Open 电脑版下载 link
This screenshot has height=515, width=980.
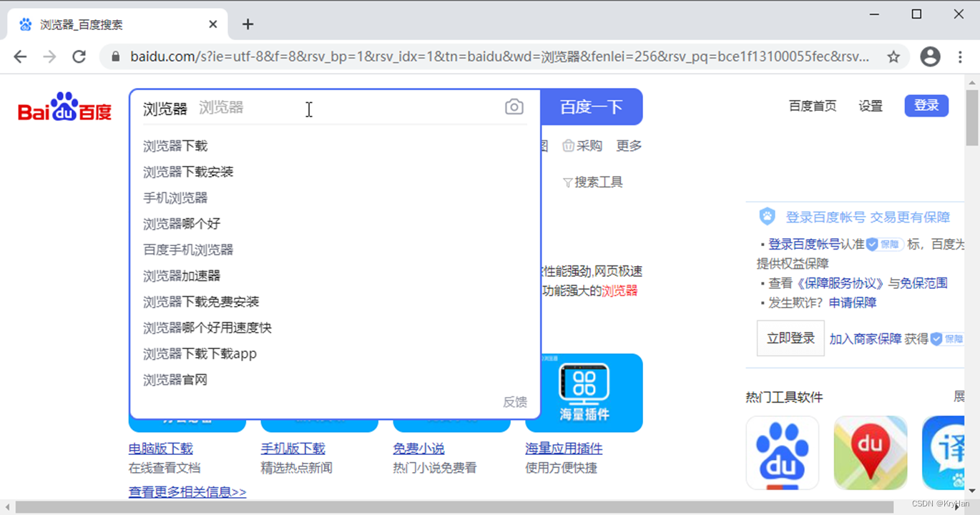[161, 448]
